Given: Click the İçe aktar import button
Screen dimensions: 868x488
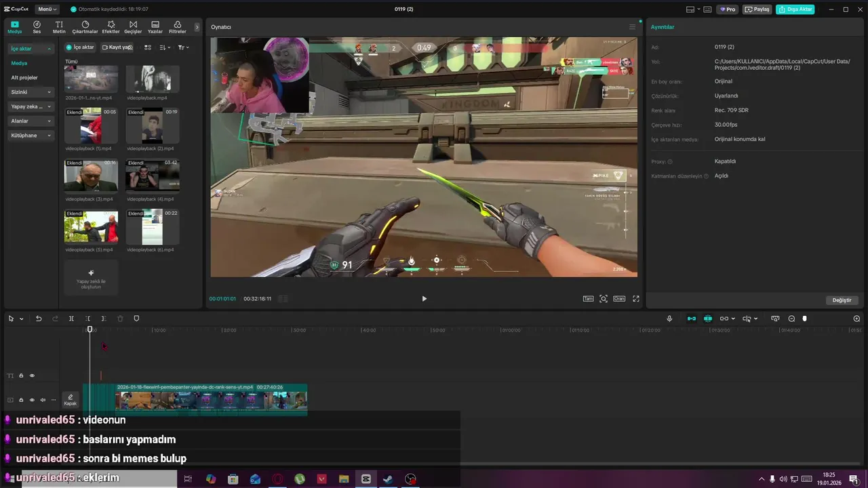Looking at the screenshot, I should pos(80,47).
